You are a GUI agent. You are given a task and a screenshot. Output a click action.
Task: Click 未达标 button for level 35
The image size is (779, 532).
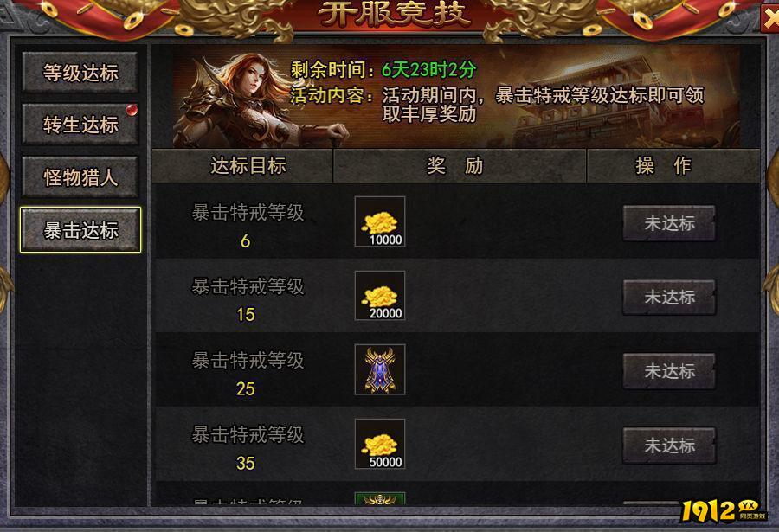click(x=669, y=445)
